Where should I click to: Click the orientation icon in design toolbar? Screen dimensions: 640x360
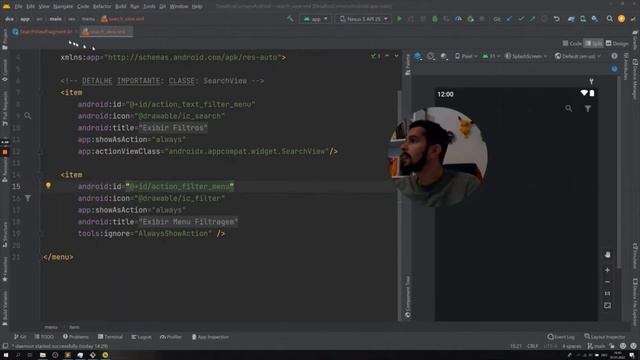pos(431,56)
